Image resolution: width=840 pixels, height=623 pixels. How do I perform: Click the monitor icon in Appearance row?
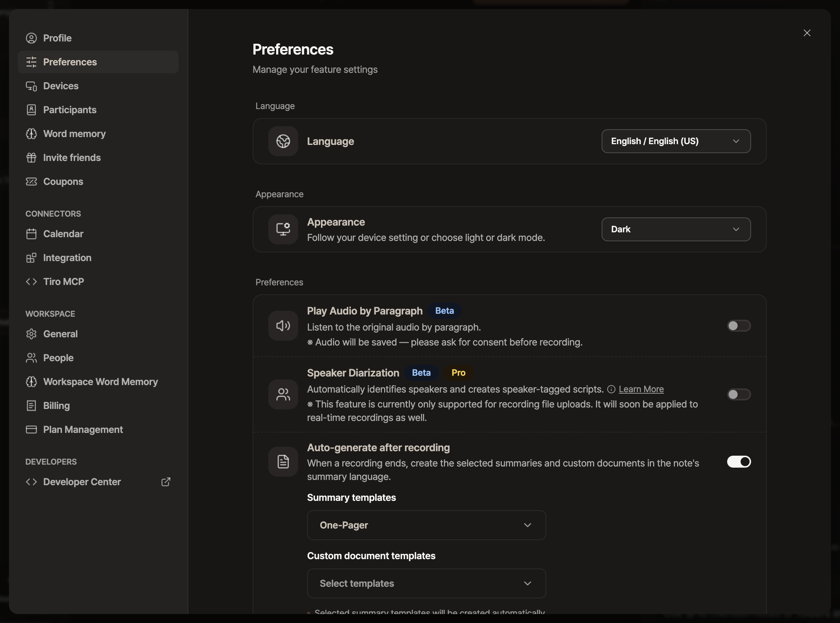(283, 229)
